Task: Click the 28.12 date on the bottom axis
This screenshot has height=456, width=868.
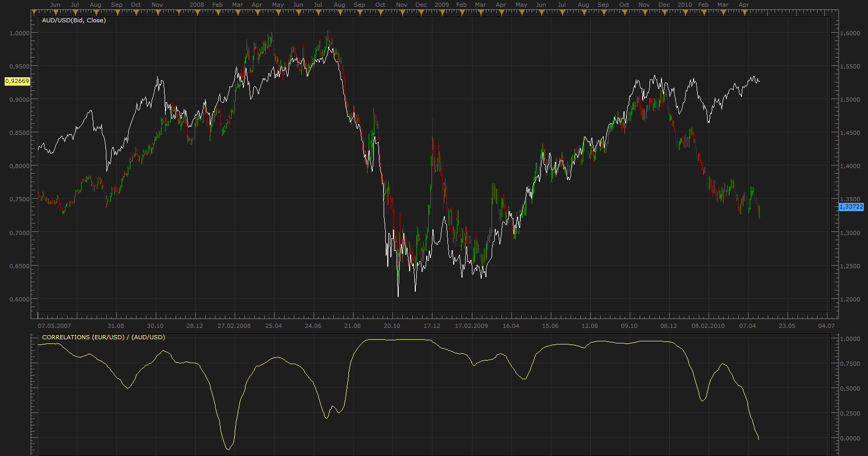Action: (x=195, y=326)
